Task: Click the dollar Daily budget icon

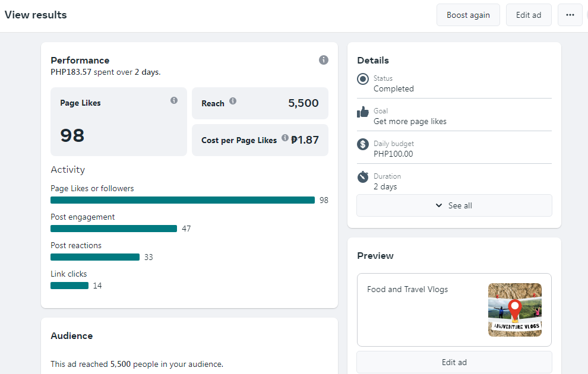Action: coord(363,144)
